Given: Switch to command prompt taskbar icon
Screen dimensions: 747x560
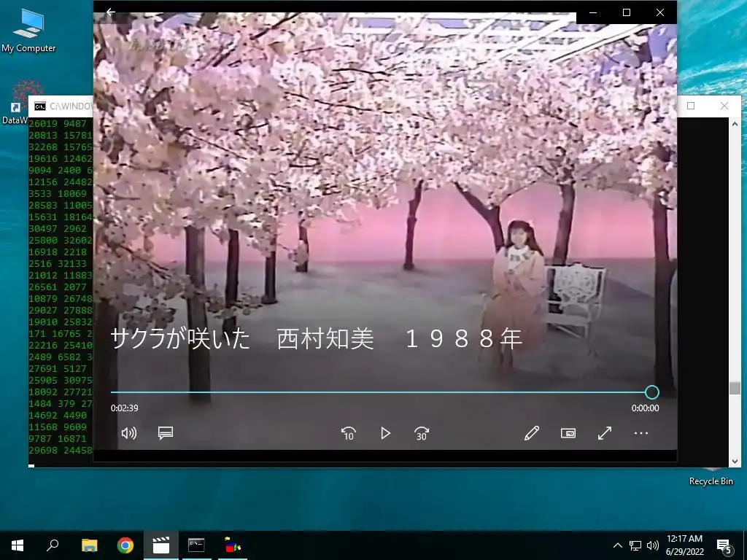Looking at the screenshot, I should 196,545.
